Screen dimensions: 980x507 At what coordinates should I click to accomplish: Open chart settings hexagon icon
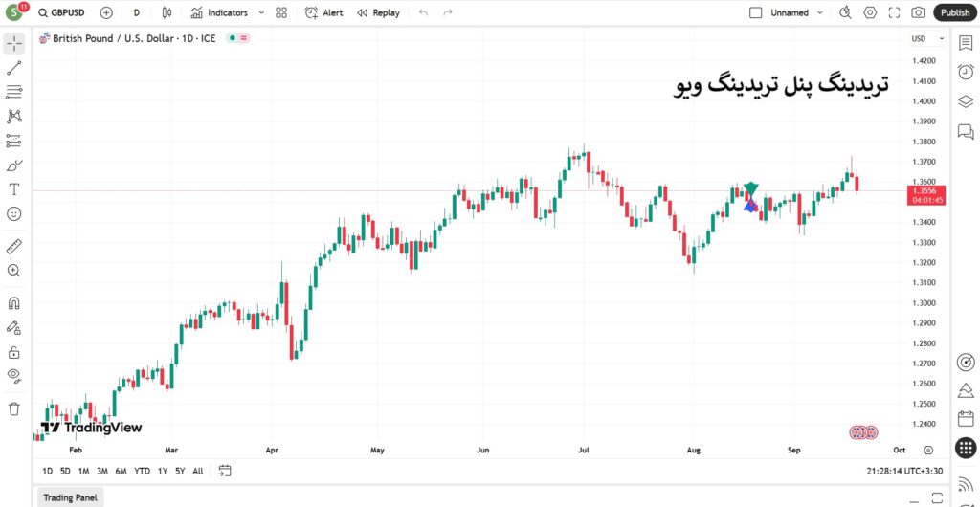870,12
